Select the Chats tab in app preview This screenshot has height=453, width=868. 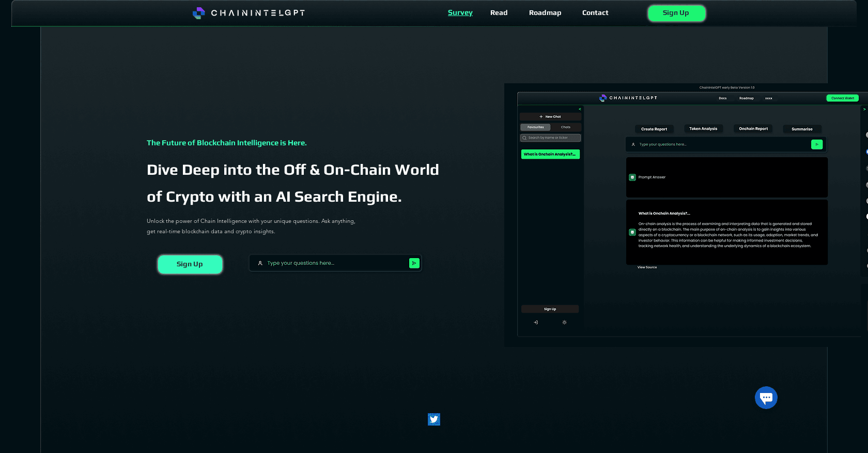pyautogui.click(x=566, y=127)
